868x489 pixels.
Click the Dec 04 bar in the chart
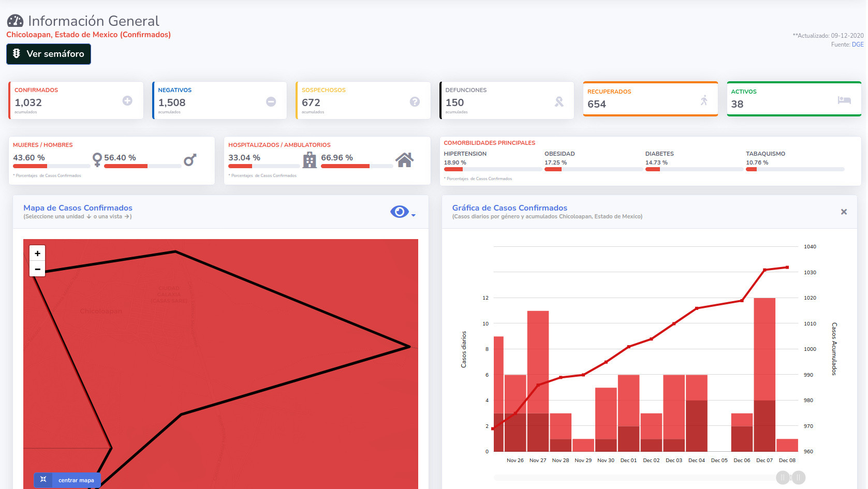click(697, 413)
